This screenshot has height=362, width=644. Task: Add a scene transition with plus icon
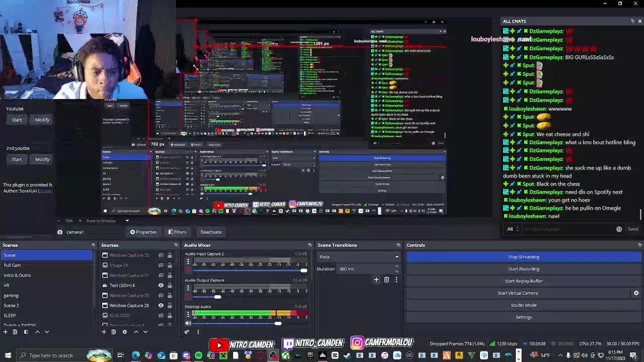[x=376, y=280]
